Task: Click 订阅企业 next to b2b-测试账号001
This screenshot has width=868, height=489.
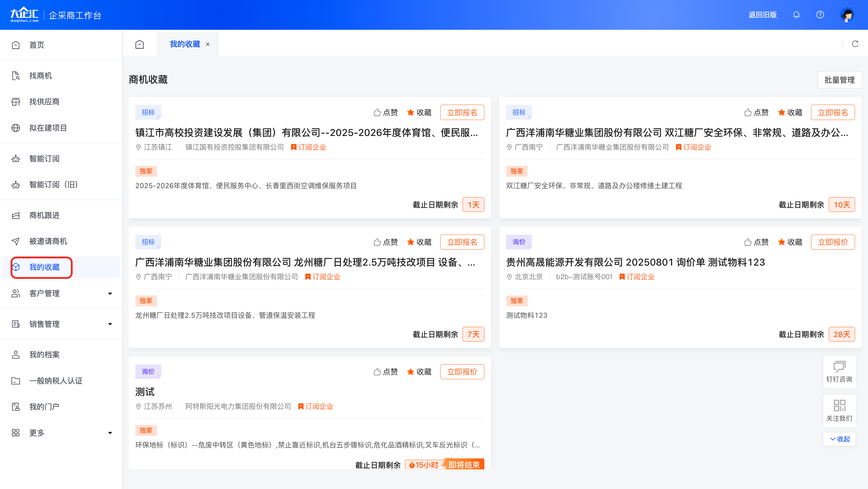Action: (x=637, y=277)
